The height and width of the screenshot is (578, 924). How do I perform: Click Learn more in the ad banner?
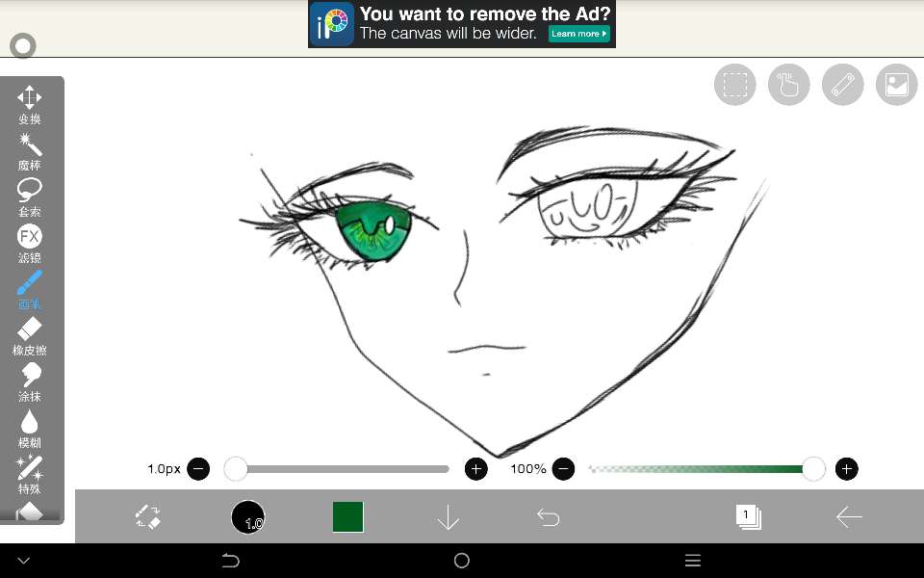pos(579,34)
